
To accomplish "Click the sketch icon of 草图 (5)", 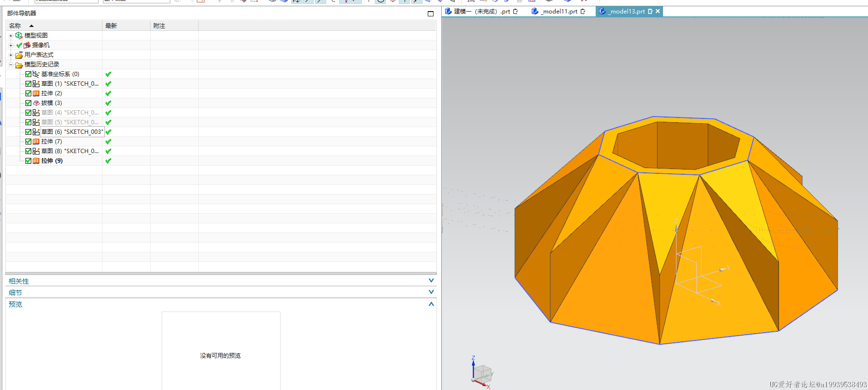I will 36,122.
